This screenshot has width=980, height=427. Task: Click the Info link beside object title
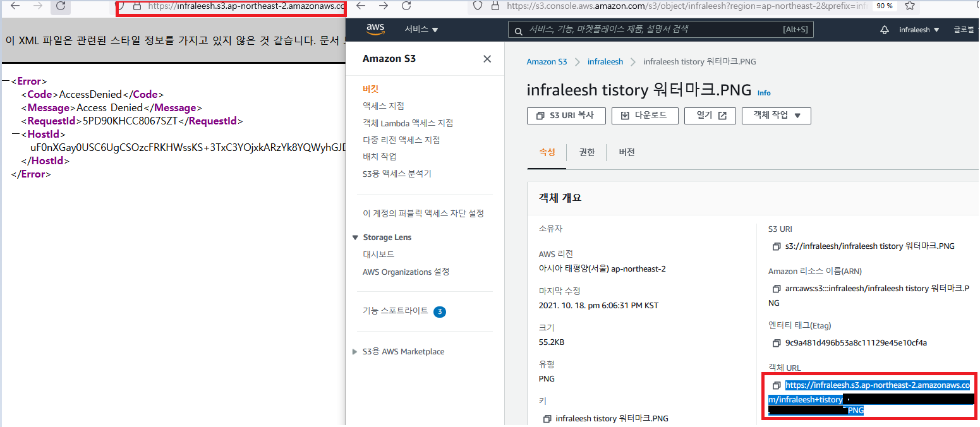[x=764, y=93]
